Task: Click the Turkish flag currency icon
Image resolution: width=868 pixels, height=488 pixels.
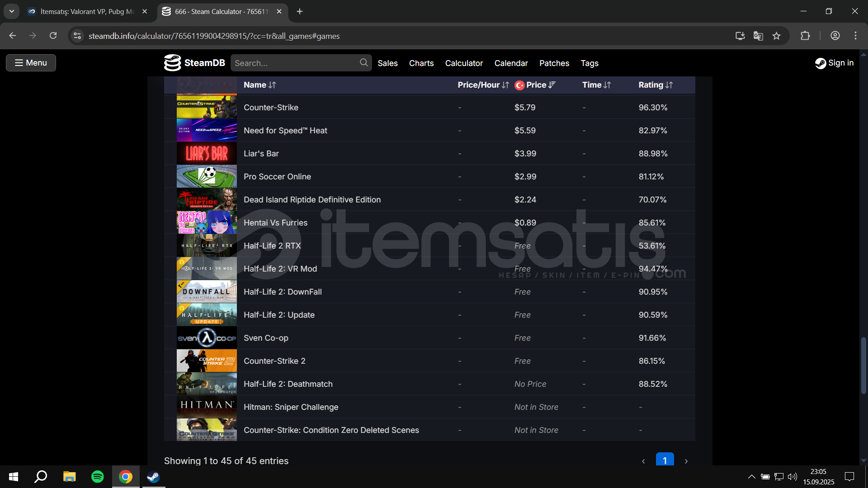Action: 519,85
